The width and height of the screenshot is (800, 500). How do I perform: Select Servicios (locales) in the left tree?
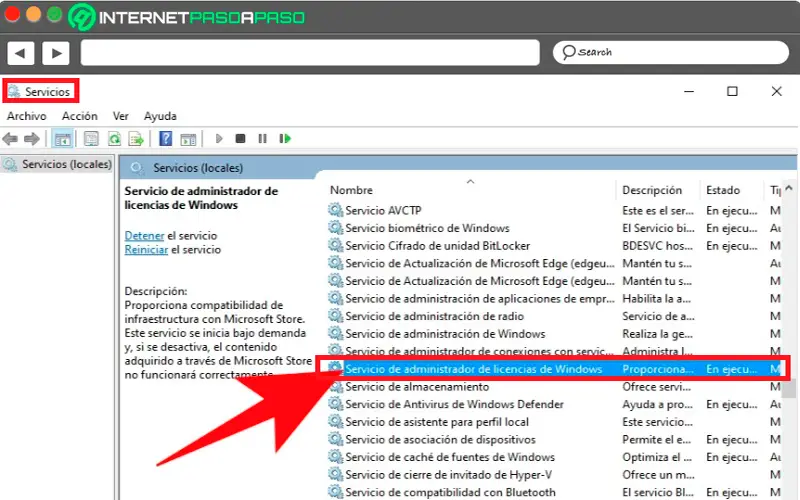[x=57, y=164]
